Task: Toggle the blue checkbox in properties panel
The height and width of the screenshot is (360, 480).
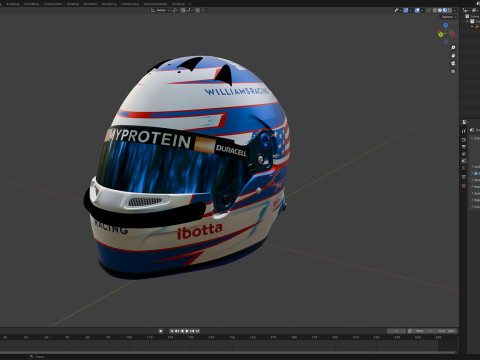Action: [476, 173]
